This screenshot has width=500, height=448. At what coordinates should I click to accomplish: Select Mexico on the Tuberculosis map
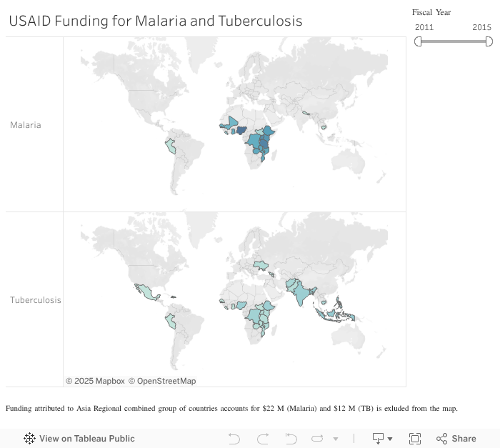(144, 291)
